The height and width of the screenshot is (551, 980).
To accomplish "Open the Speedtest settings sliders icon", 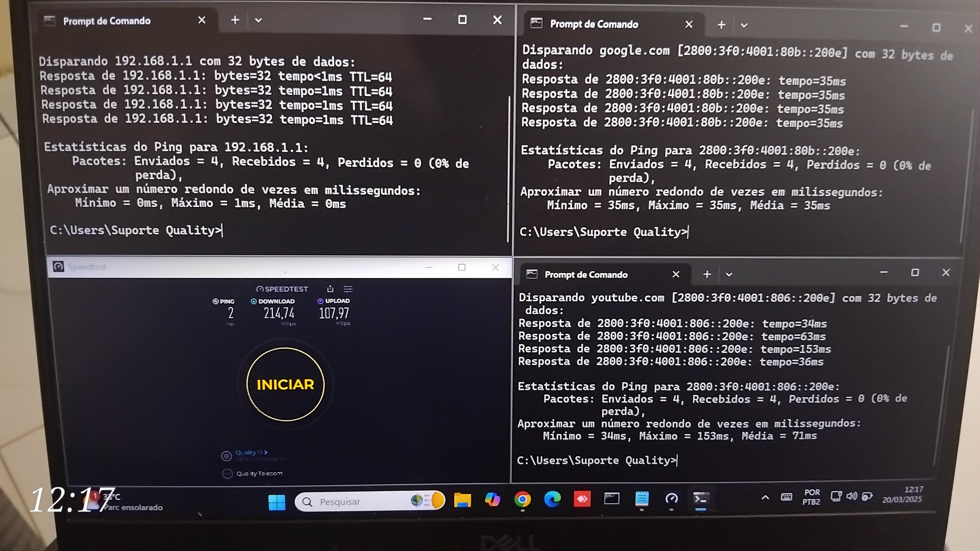I will pos(348,289).
